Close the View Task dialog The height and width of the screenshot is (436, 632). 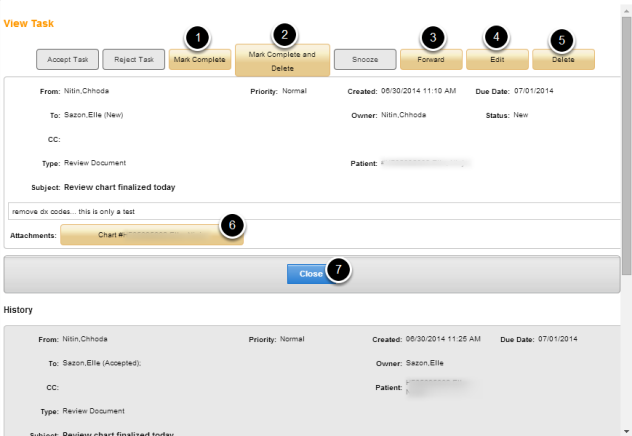[310, 274]
